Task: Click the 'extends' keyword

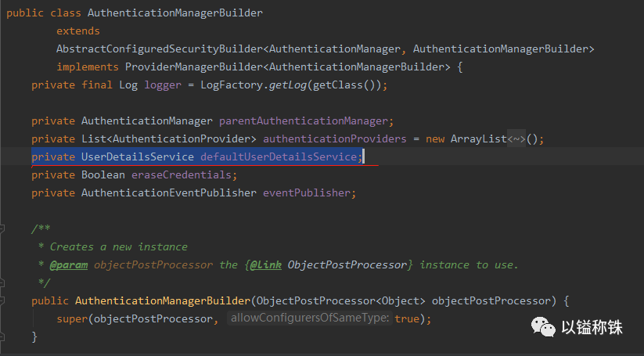Action: pyautogui.click(x=78, y=31)
